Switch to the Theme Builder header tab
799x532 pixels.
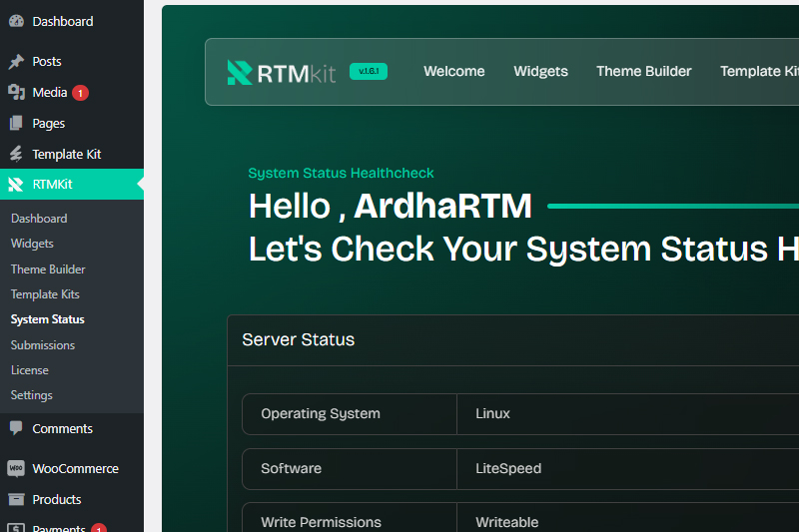coord(644,71)
